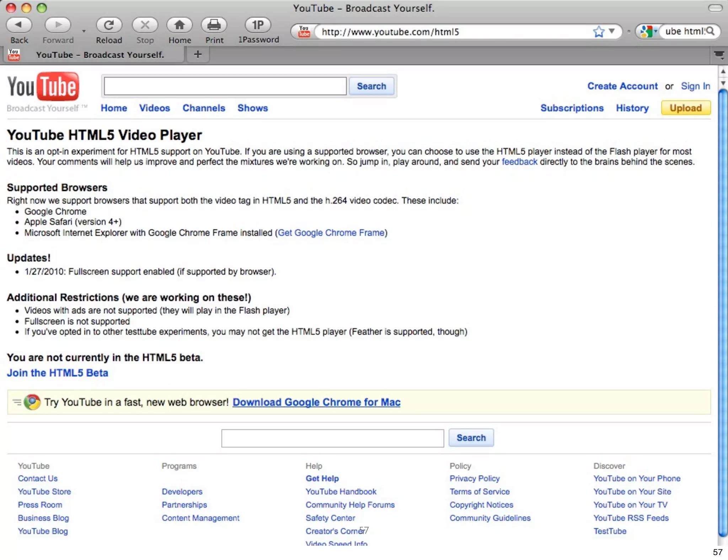Click the bookmark star in address bar
728x560 pixels.
pyautogui.click(x=599, y=32)
